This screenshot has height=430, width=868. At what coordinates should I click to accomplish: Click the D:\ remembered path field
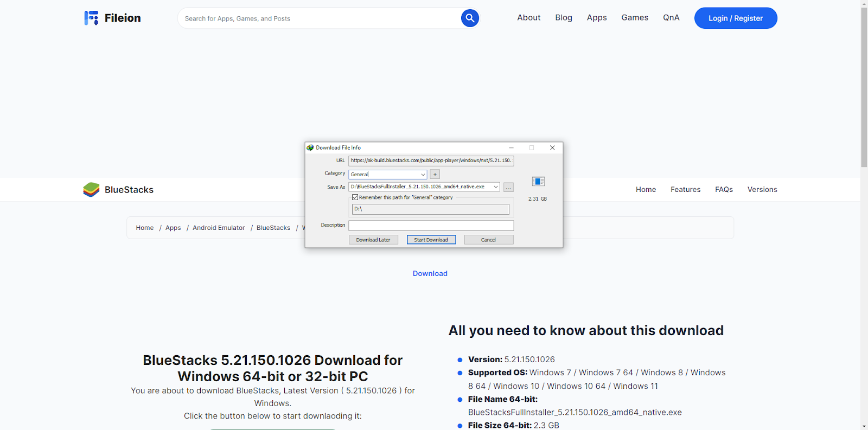click(x=431, y=209)
